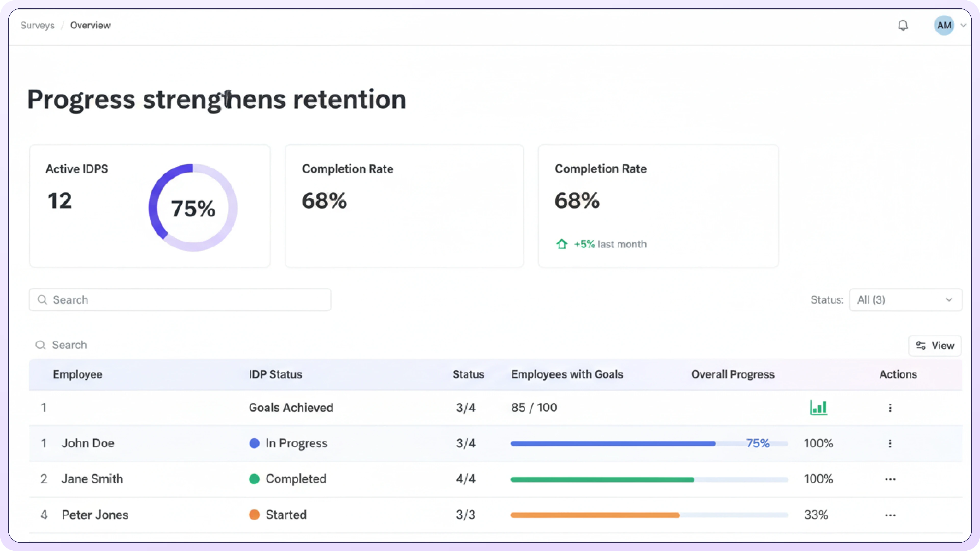
Task: Click the AM profile avatar
Action: [x=944, y=26]
